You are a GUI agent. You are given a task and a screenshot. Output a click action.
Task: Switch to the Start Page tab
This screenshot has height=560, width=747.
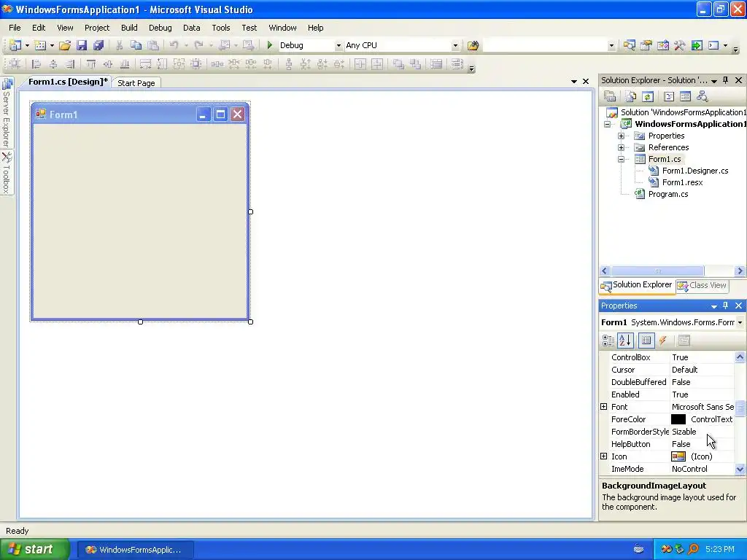coord(136,83)
